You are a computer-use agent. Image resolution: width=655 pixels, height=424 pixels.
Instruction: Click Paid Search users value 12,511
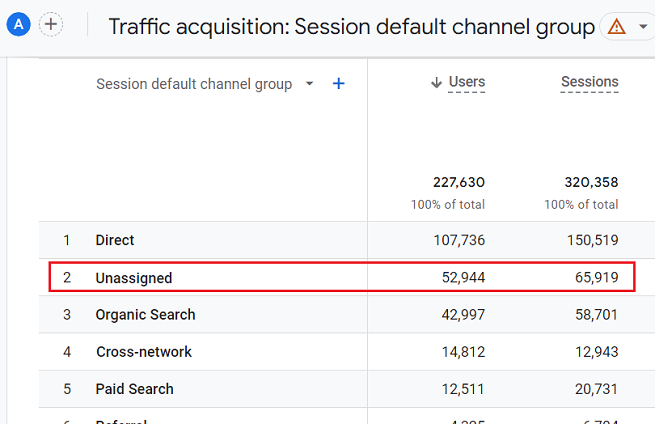pyautogui.click(x=463, y=389)
